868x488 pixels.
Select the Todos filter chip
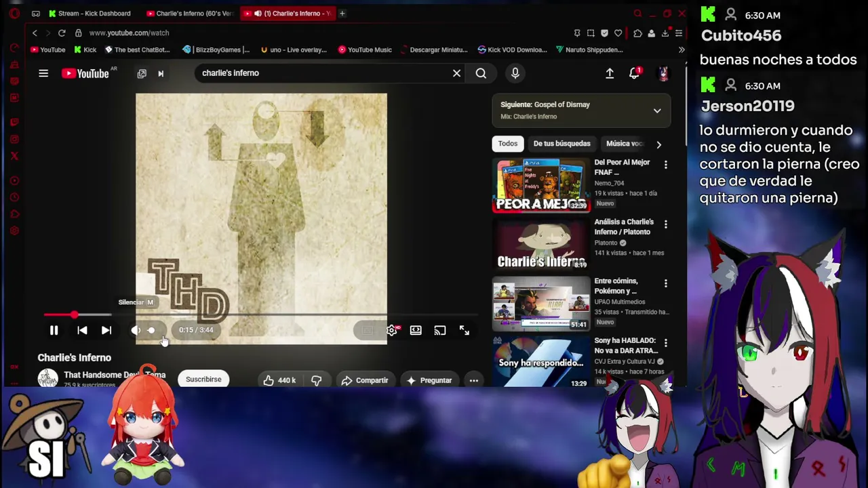tap(508, 144)
